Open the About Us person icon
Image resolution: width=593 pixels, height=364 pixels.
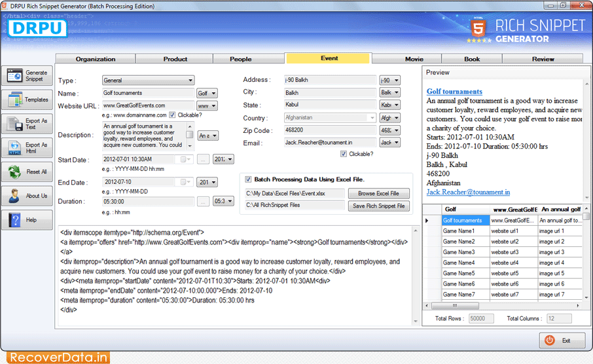15,196
